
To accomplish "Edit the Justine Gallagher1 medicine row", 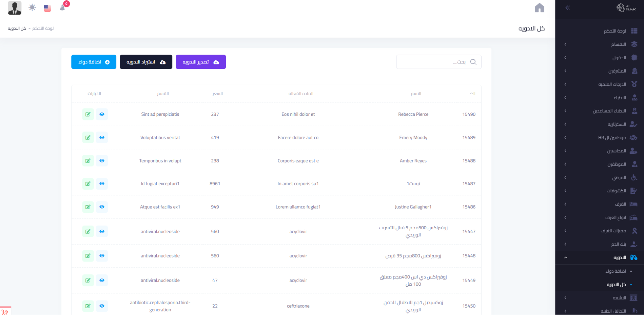I will pos(88,207).
